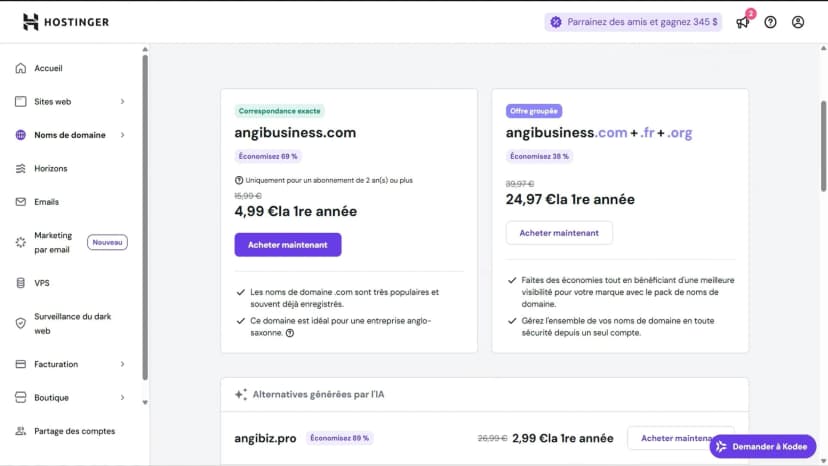
Task: Click the Emails envelope icon
Action: (20, 201)
